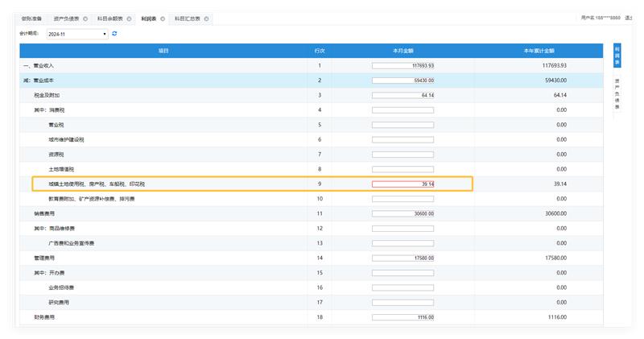Image resolution: width=644 pixels, height=339 pixels.
Task: Click the 管理费用 amount field showing 17580.00
Action: 402,258
